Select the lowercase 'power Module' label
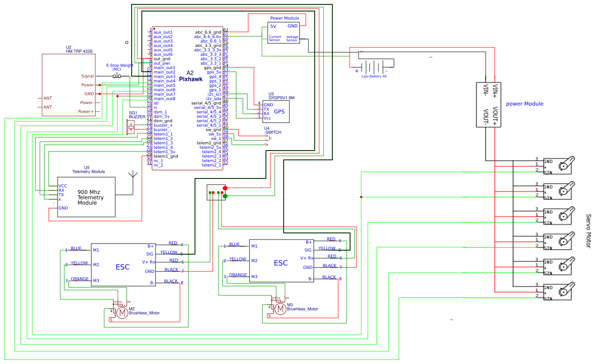 (525, 104)
